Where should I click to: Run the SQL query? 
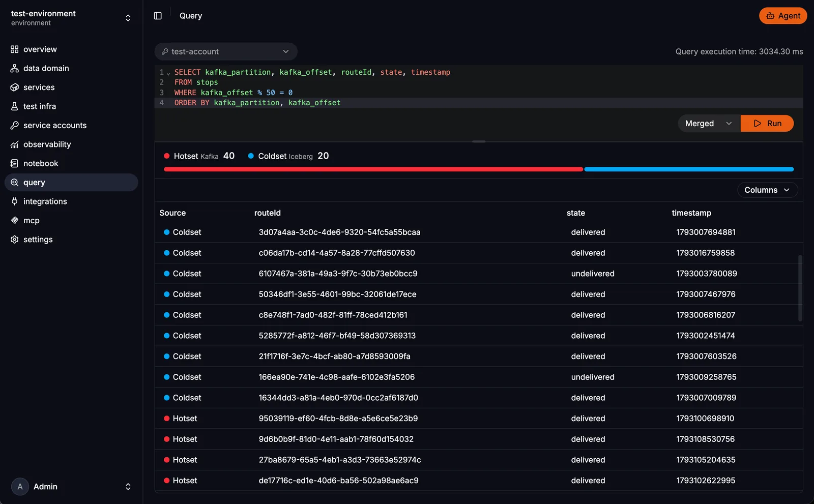coord(767,124)
